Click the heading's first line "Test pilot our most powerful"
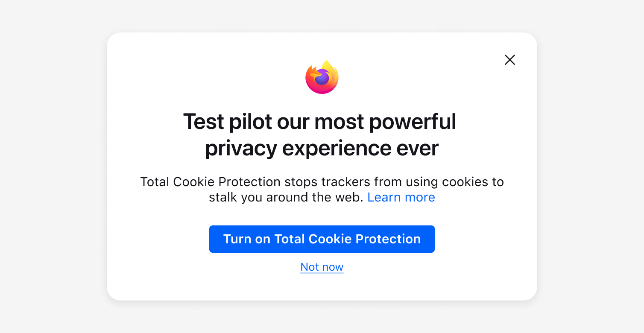Screen dimensions: 644x333 click(x=319, y=122)
